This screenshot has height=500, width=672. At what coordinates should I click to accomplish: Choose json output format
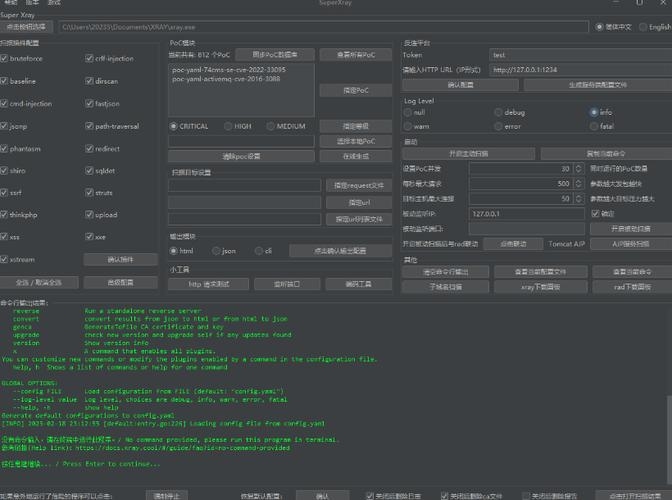217,251
